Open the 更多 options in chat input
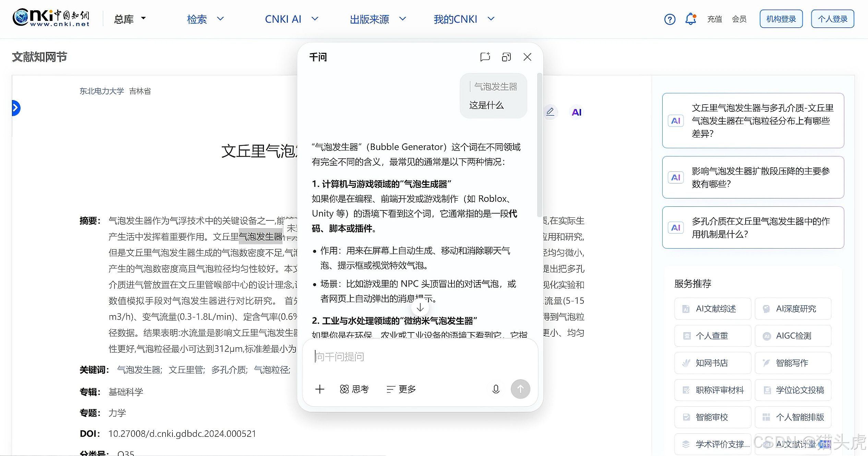 (x=401, y=389)
